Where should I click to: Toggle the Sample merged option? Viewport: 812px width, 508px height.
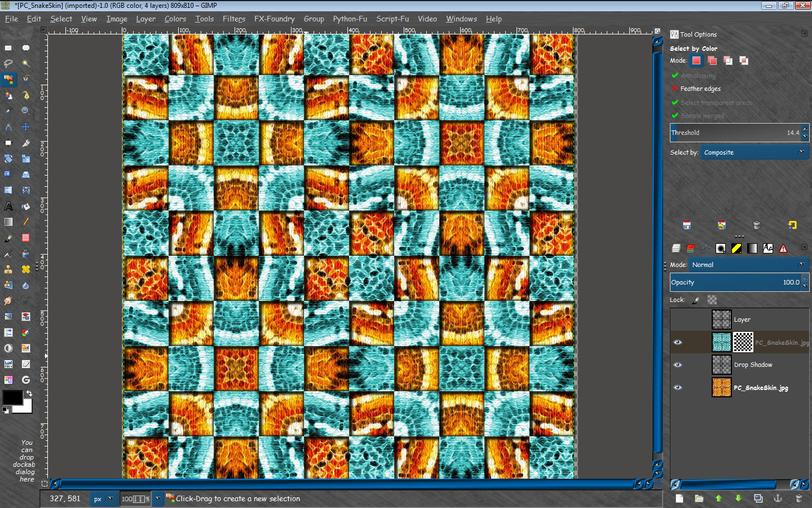(698, 116)
